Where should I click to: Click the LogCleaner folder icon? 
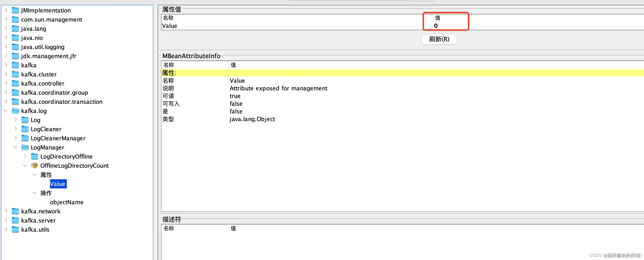pyautogui.click(x=25, y=129)
